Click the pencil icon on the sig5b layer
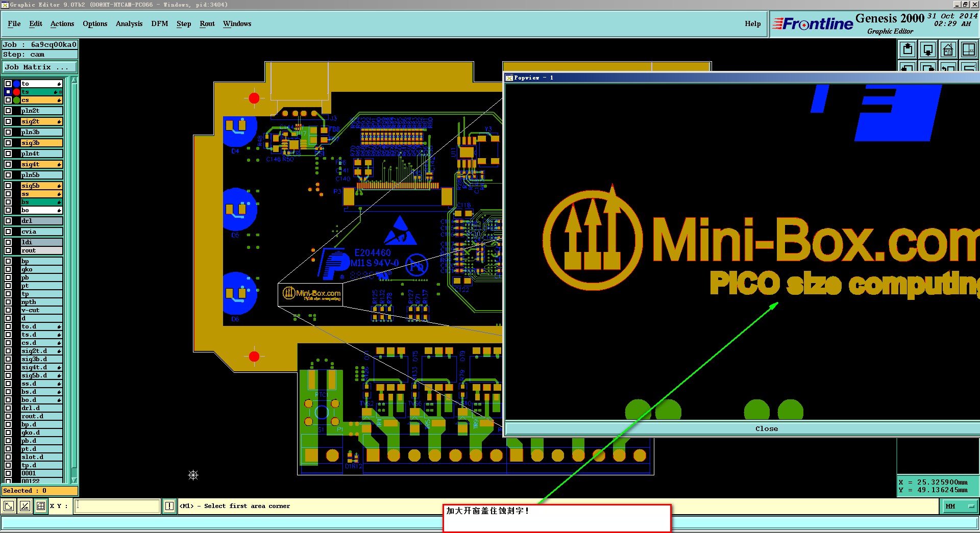The height and width of the screenshot is (533, 980). click(x=59, y=186)
